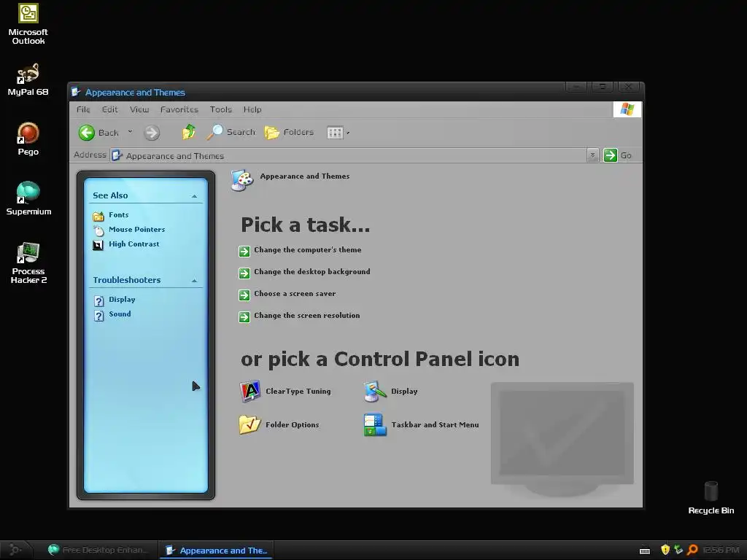Open the Mouse Pointers link
Image resolution: width=747 pixels, height=560 pixels.
[136, 229]
